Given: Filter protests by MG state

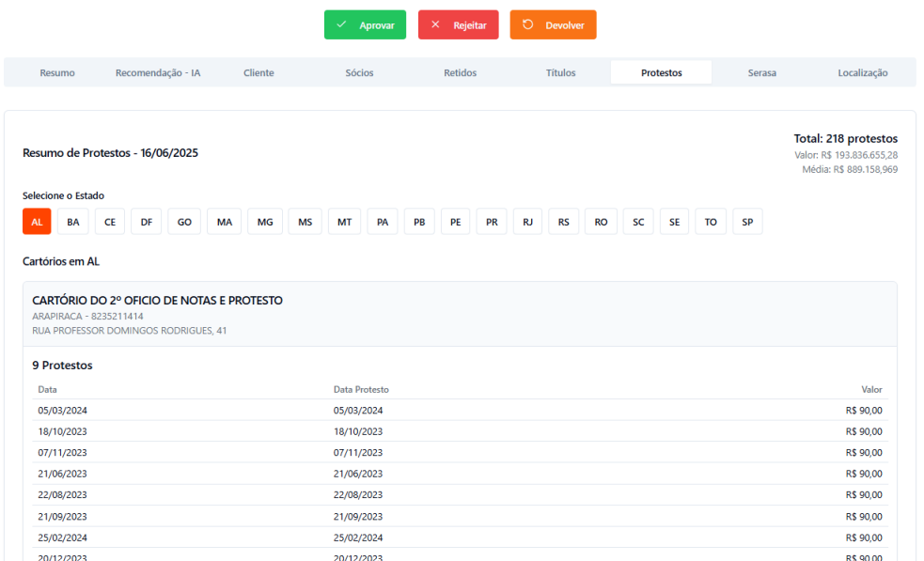Looking at the screenshot, I should point(265,222).
